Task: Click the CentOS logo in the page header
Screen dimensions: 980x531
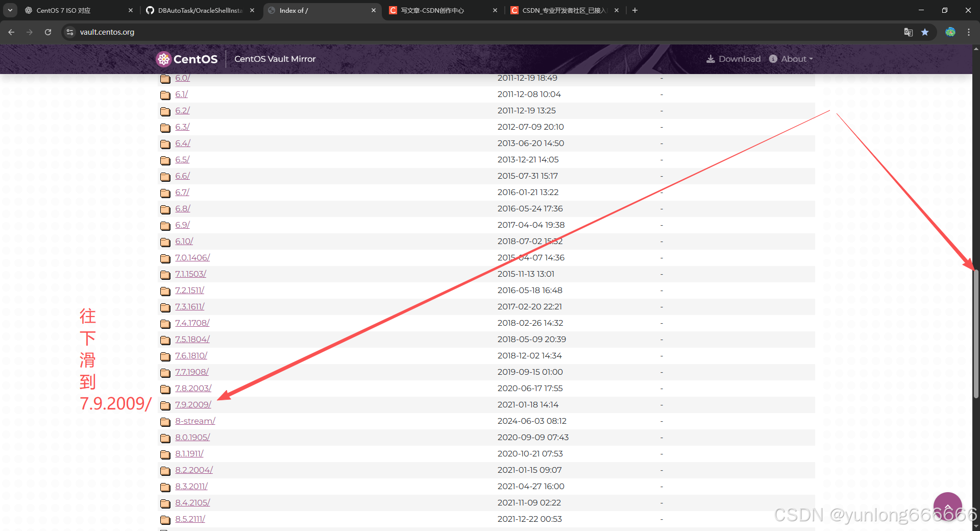Action: click(163, 59)
